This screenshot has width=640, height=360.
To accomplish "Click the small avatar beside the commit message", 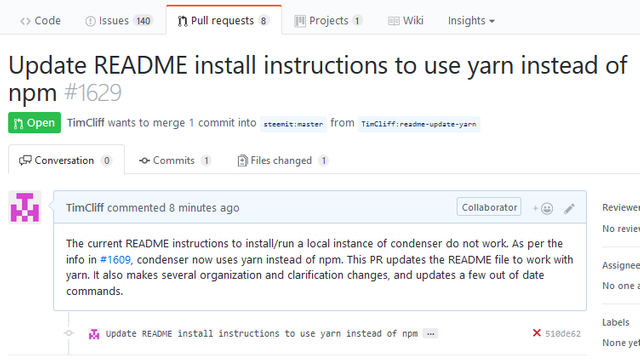I will (x=94, y=334).
